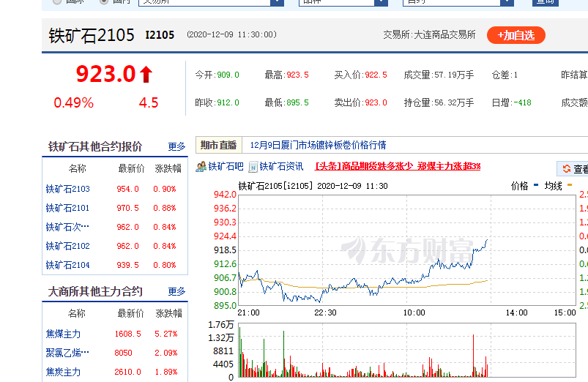Click 铁矿石2104 price 939.5

pos(128,266)
